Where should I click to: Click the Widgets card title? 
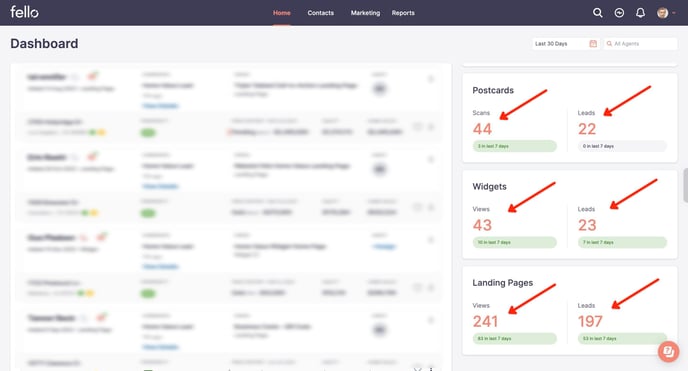pos(489,186)
